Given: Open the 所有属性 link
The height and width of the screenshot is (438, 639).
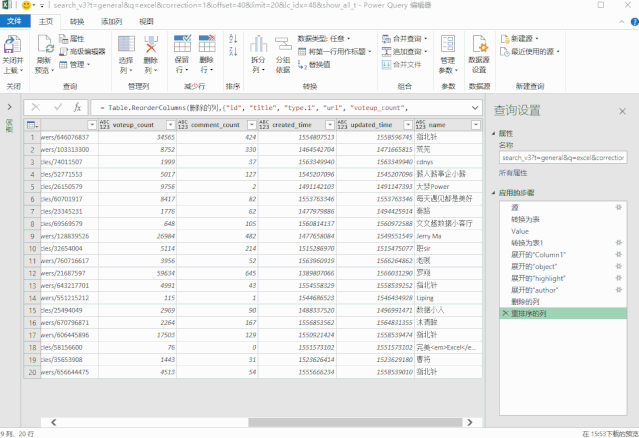Looking at the screenshot, I should coord(513,173).
